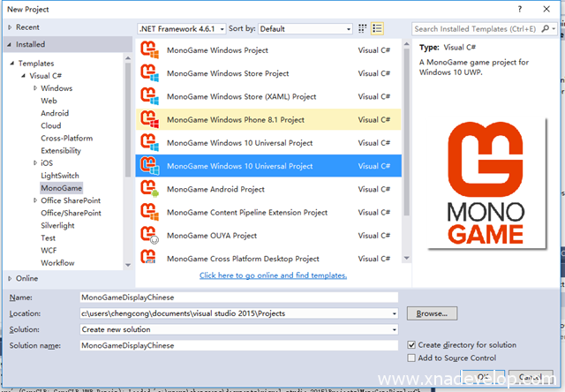
Task: Select the MonoGame Cross Platform Desktop icon
Action: (x=149, y=259)
